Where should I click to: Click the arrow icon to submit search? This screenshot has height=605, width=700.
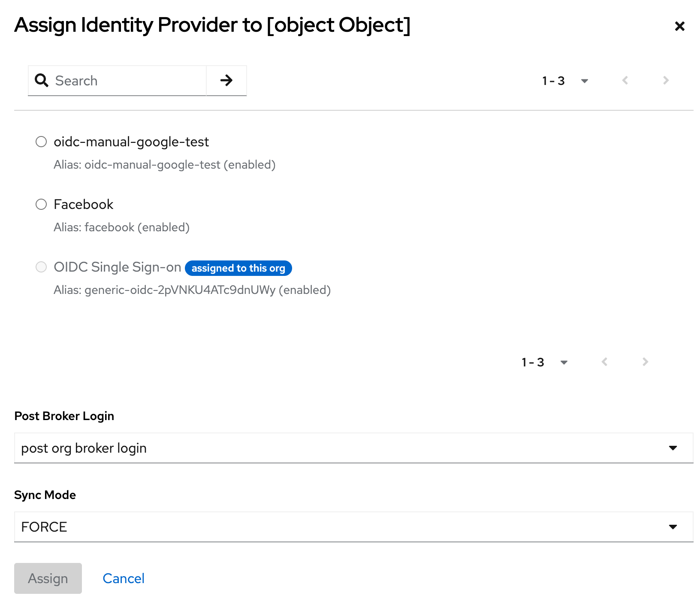(x=226, y=80)
